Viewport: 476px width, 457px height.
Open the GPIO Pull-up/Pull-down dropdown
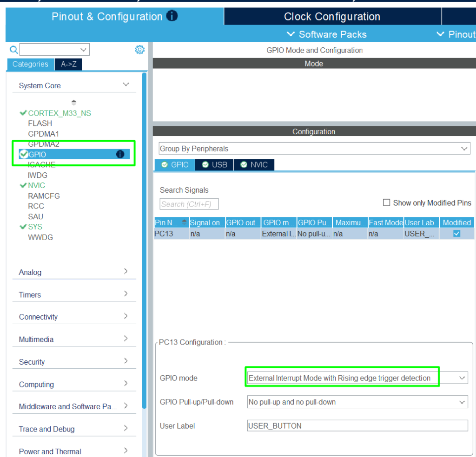[x=462, y=402]
